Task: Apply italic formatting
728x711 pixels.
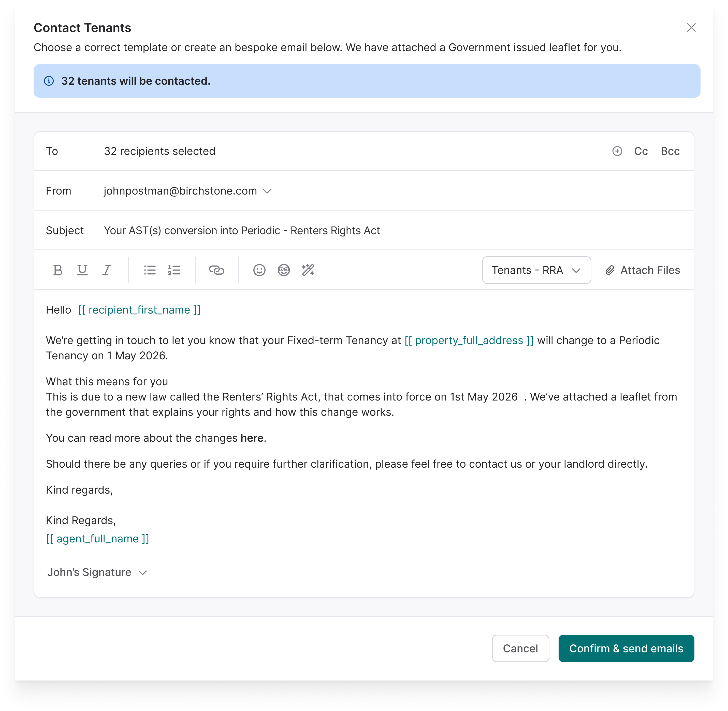Action: (107, 270)
